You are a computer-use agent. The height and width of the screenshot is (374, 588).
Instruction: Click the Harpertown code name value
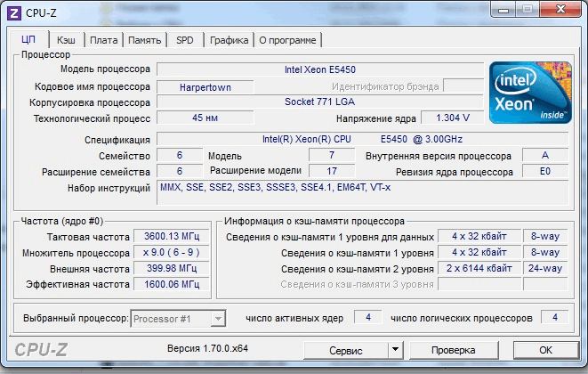coord(205,87)
